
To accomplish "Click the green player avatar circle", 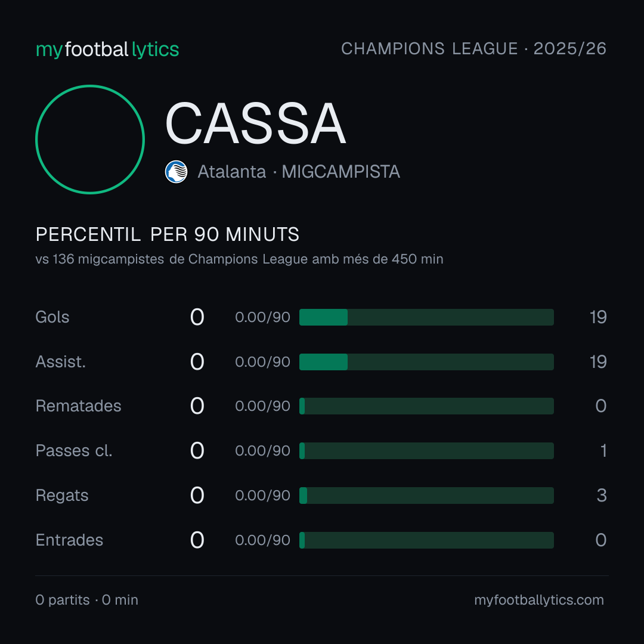I will 90,139.
